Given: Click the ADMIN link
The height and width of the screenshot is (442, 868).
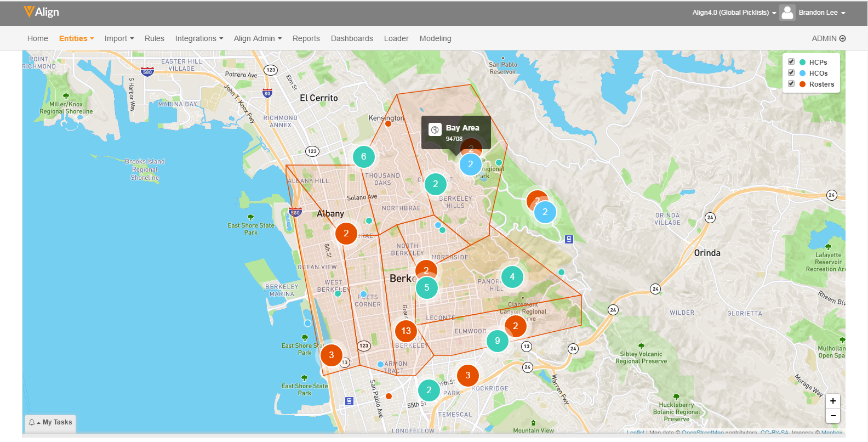Looking at the screenshot, I should click(x=828, y=38).
